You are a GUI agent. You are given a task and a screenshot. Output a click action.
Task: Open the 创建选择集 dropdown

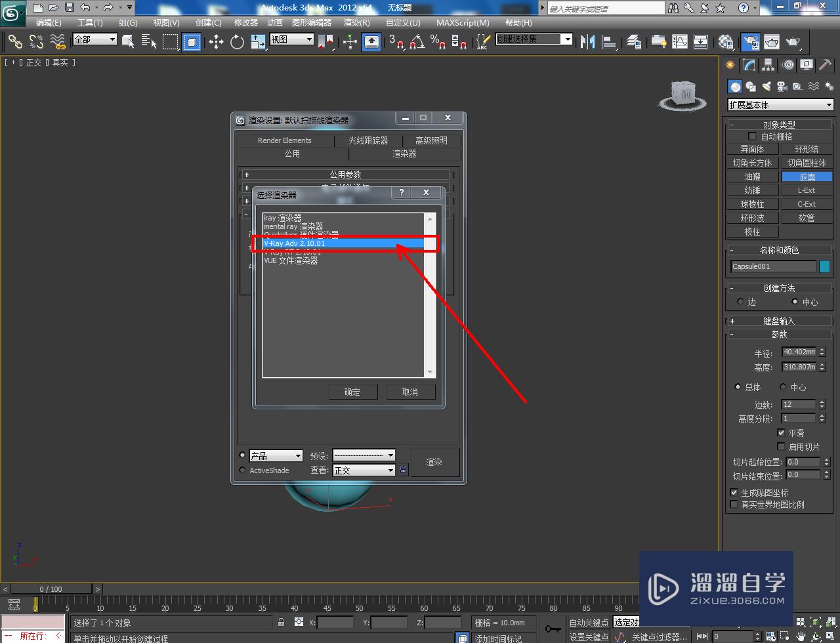[534, 39]
